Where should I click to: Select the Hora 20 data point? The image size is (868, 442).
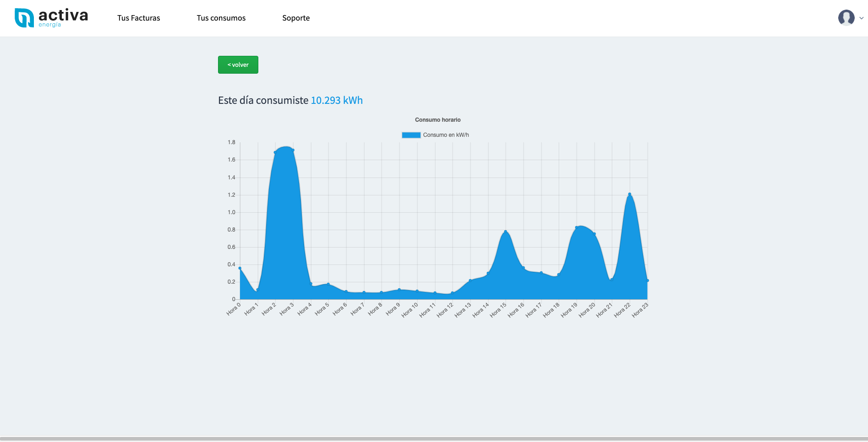[595, 234]
